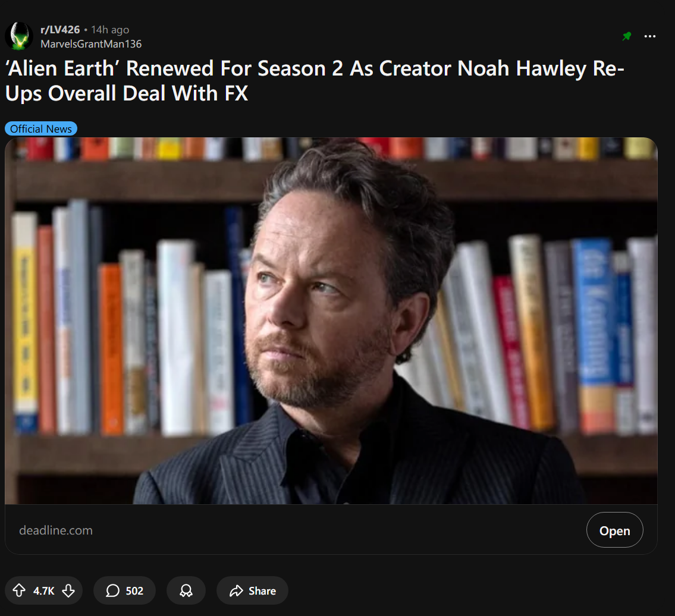Click the Share label text
Screen dimensions: 675x616
pos(262,590)
